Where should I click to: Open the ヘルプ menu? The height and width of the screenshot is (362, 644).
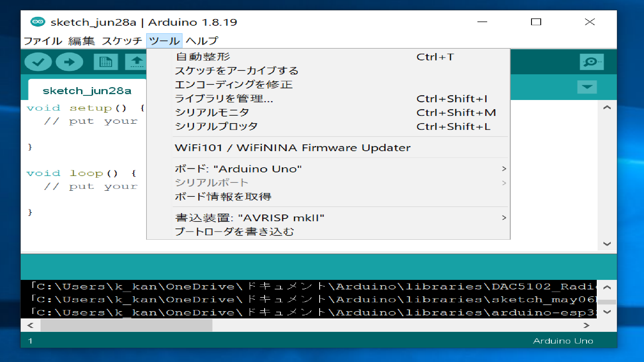click(202, 41)
